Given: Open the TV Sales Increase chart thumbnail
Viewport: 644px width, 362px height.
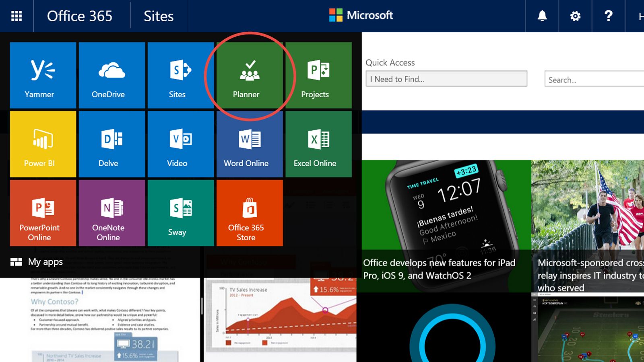Looking at the screenshot, I should coord(280,320).
